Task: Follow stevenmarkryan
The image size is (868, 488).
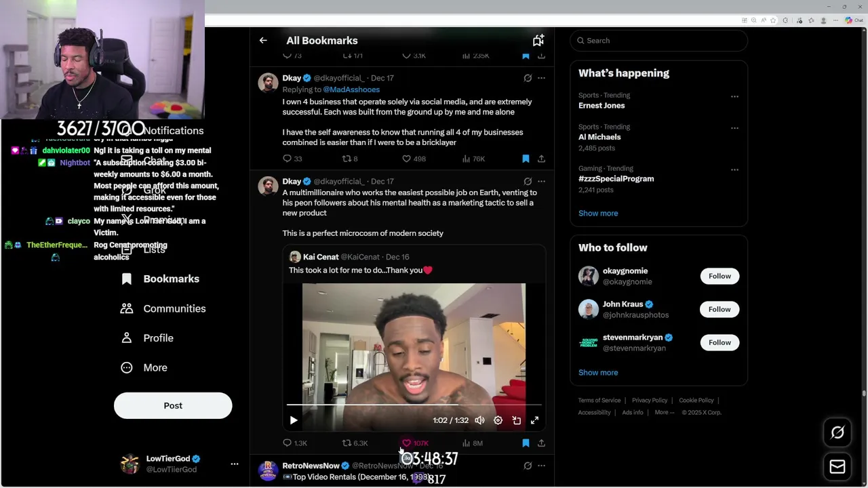Action: tap(719, 342)
